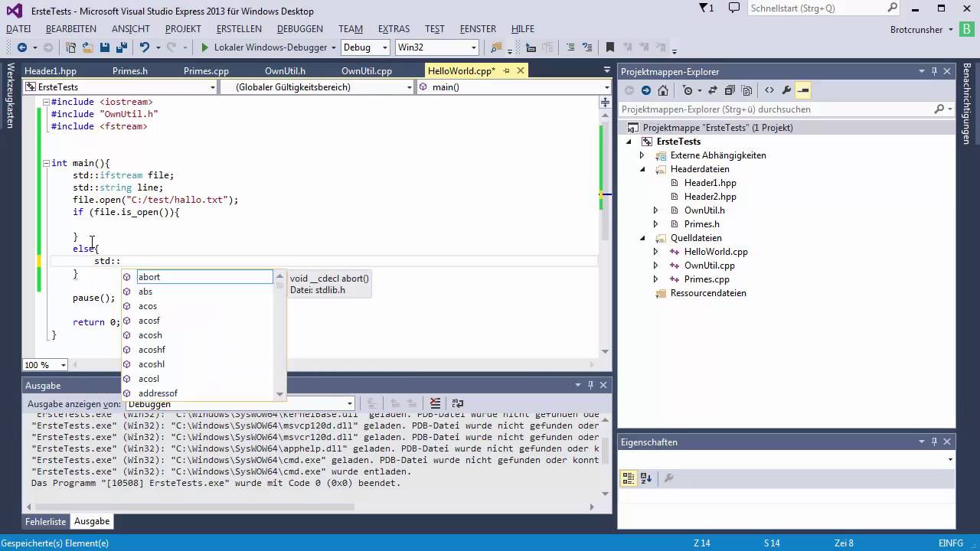Click sync with active document icon
Image resolution: width=980 pixels, height=551 pixels.
(x=713, y=90)
